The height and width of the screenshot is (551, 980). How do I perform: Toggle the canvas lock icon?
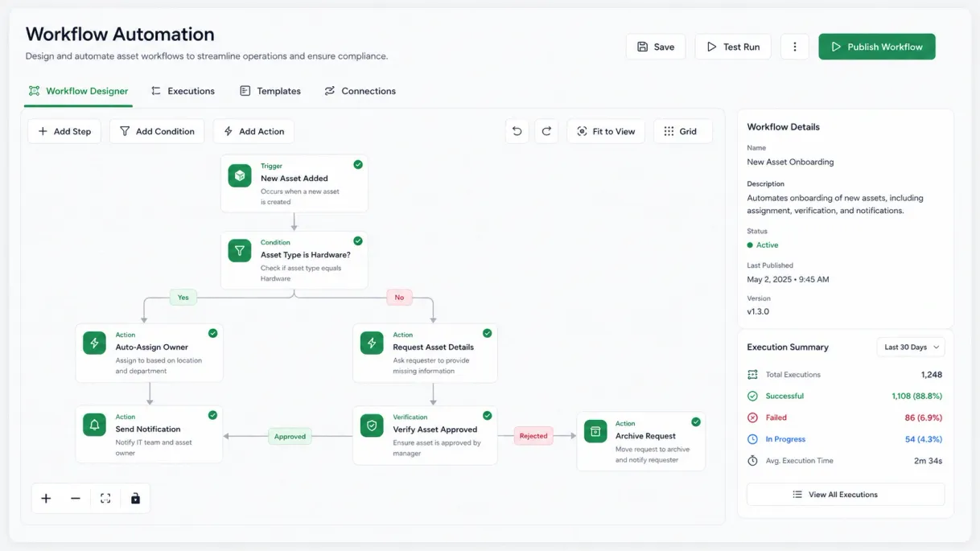pyautogui.click(x=135, y=499)
